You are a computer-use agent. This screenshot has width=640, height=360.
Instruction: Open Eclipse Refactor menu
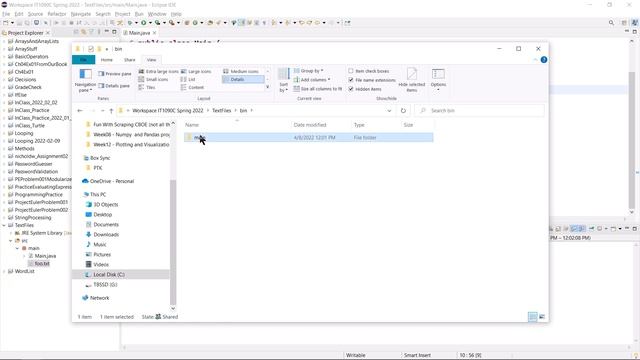57,14
